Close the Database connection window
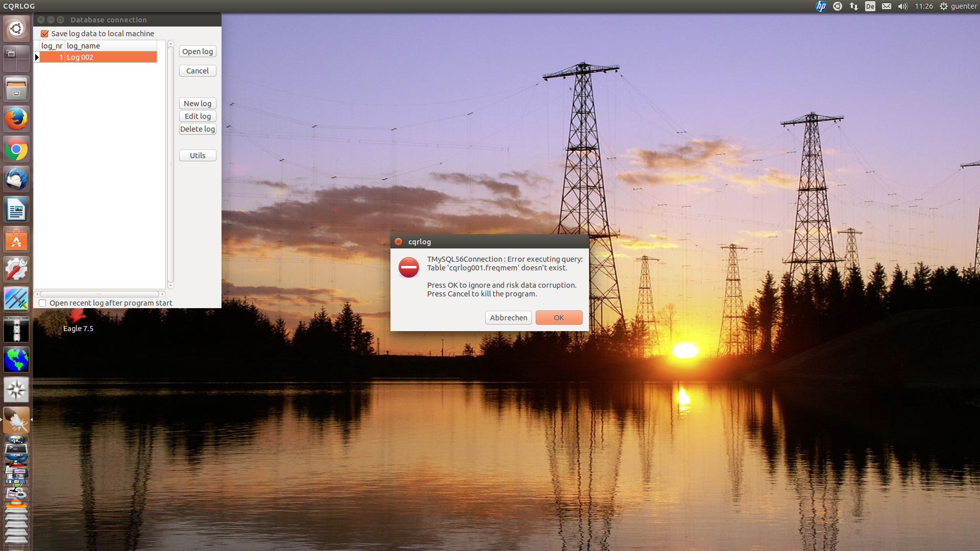 (41, 20)
